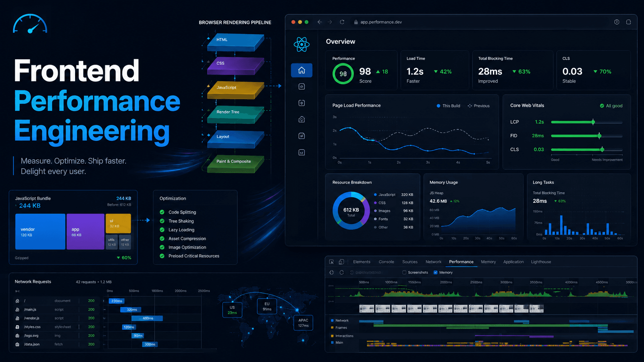644x362 pixels.
Task: Click the Network track label in timeline
Action: (x=342, y=320)
